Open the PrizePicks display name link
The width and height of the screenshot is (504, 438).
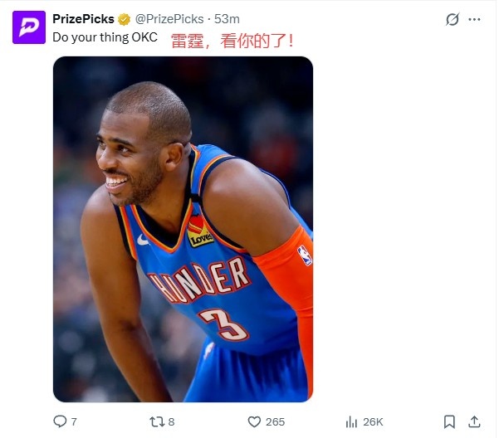click(x=83, y=19)
